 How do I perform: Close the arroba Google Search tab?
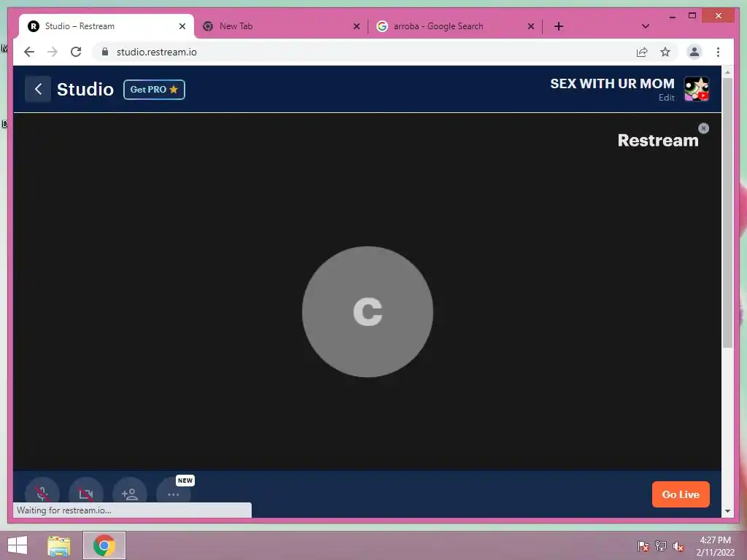click(x=531, y=26)
